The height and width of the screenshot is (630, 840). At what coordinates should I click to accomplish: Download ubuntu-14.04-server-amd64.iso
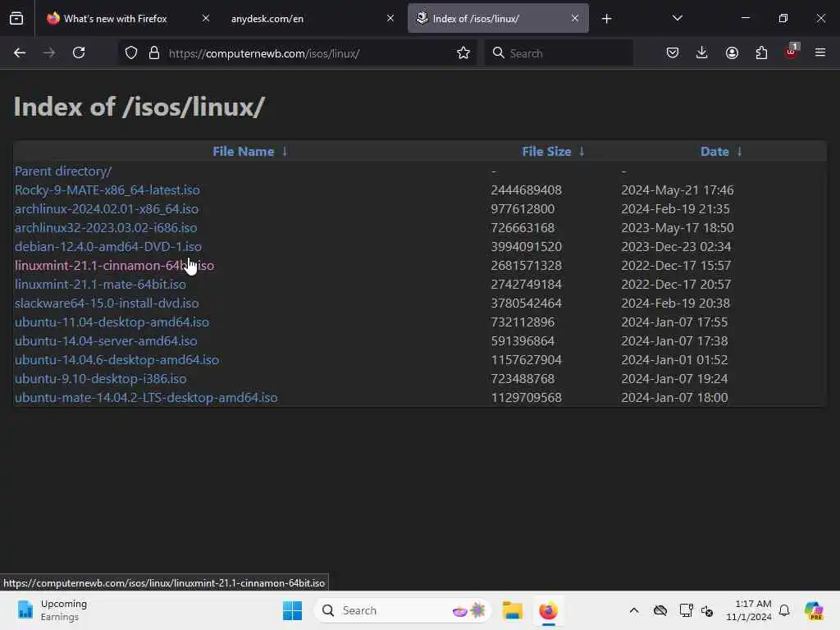pyautogui.click(x=106, y=340)
